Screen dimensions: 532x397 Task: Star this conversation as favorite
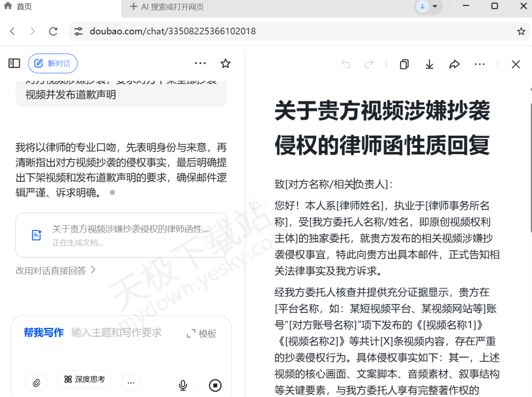click(x=225, y=63)
